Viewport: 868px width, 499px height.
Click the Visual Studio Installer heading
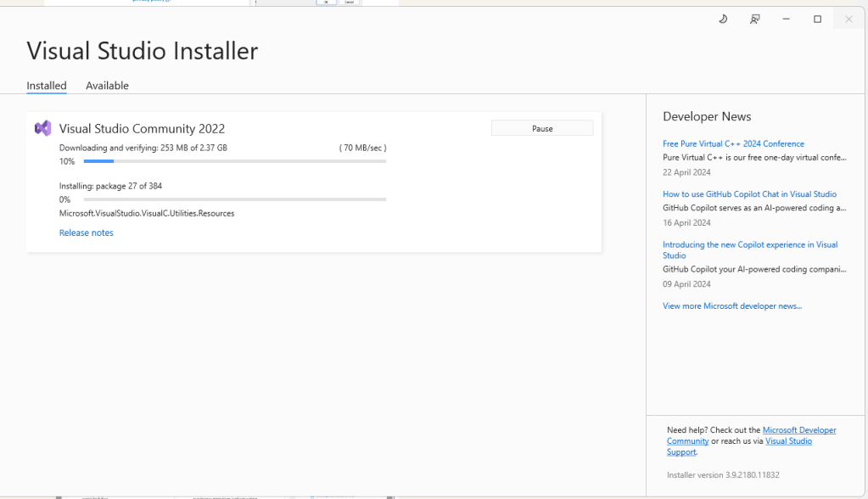[143, 51]
